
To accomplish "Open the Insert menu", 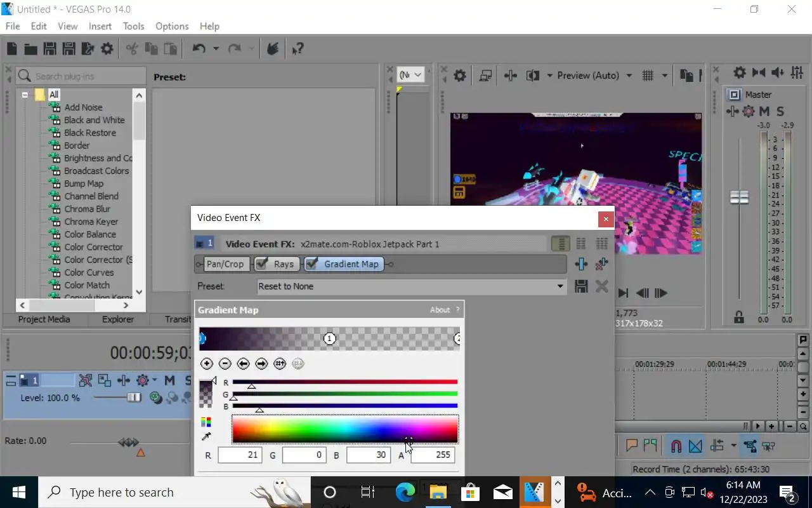I will coord(100,26).
